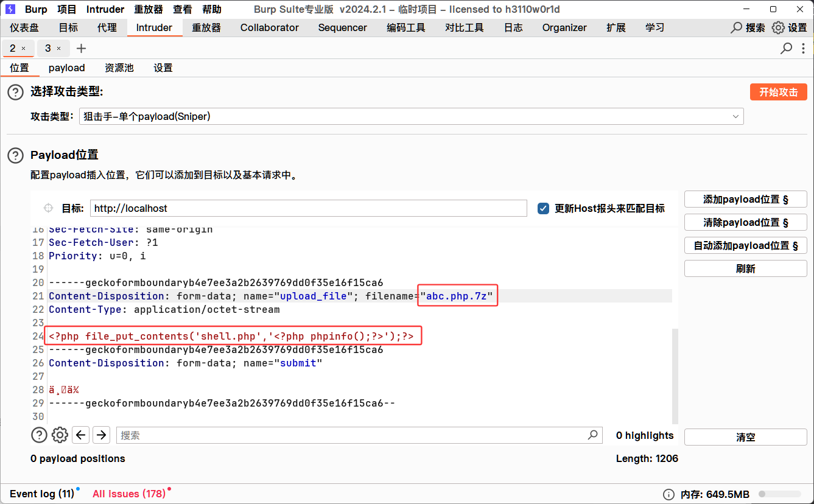The width and height of the screenshot is (814, 504).
Task: Open the Event log (11) link
Action: tap(42, 494)
